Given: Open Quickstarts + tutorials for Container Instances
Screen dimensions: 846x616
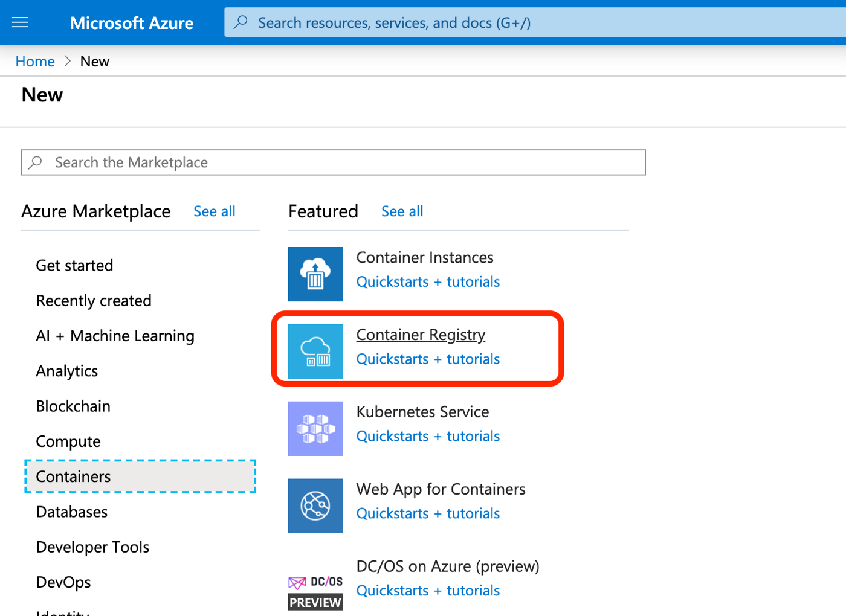Looking at the screenshot, I should tap(428, 282).
